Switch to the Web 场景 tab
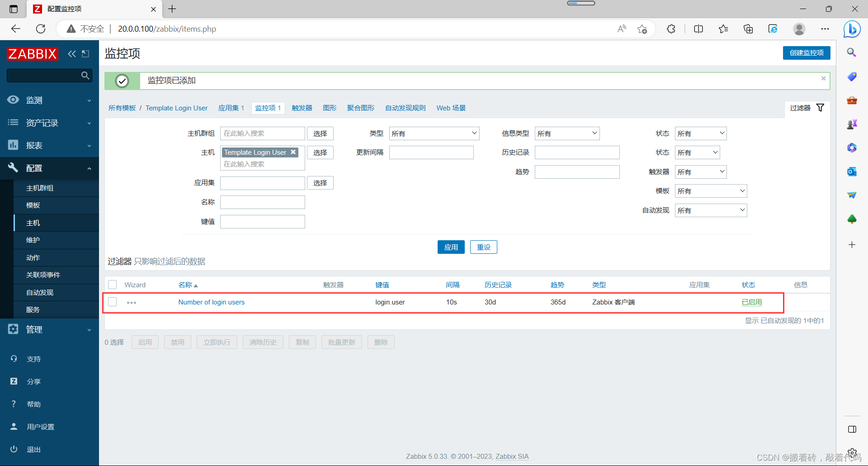This screenshot has height=466, width=868. [x=451, y=108]
